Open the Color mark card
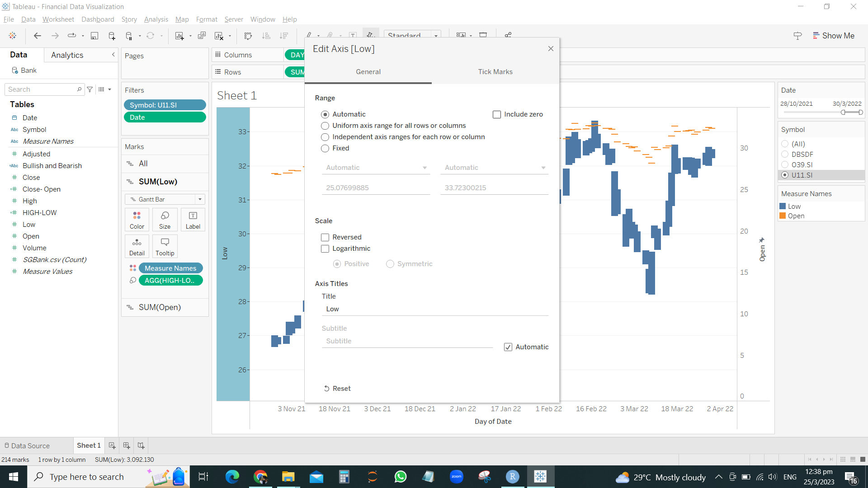 137,220
